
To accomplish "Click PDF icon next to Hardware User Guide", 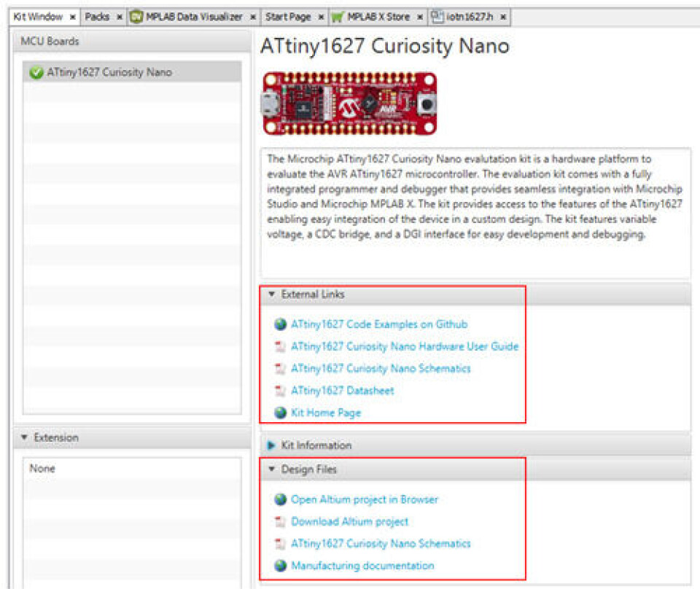I will click(280, 347).
